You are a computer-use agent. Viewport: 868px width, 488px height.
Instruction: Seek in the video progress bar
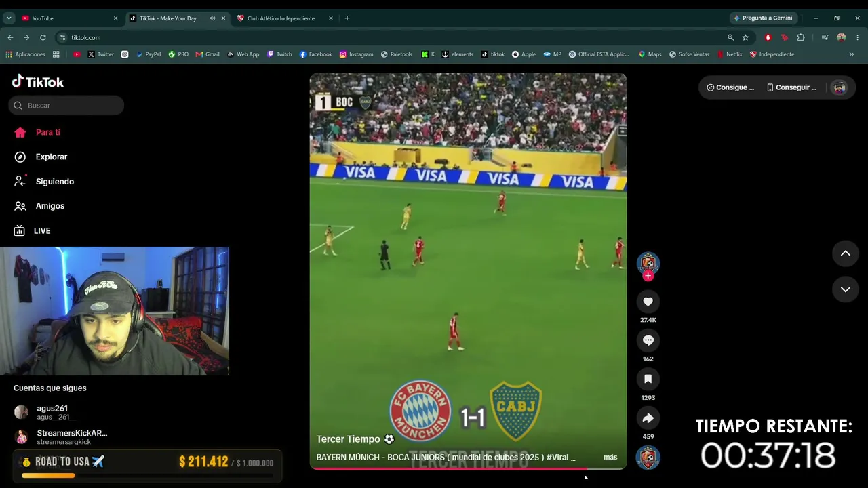click(468, 468)
